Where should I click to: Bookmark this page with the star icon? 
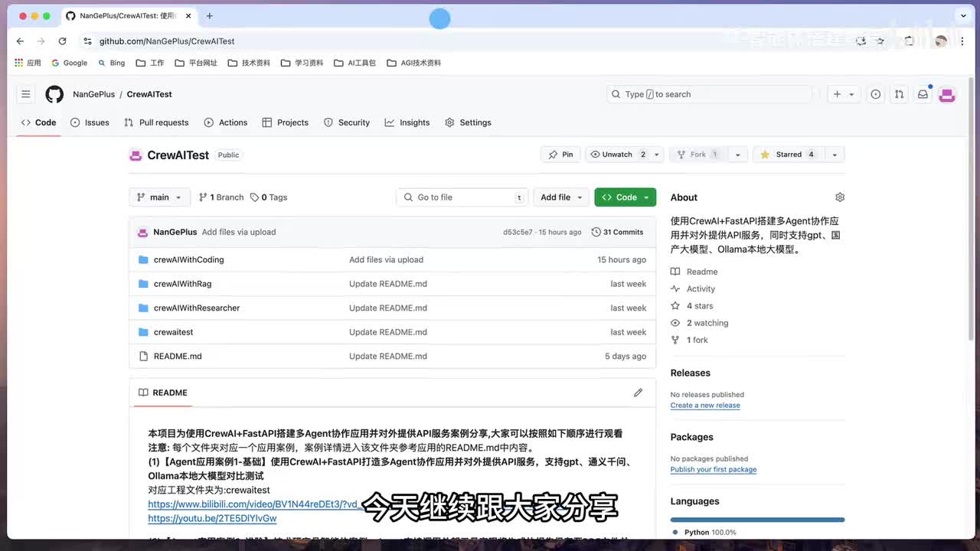[880, 41]
